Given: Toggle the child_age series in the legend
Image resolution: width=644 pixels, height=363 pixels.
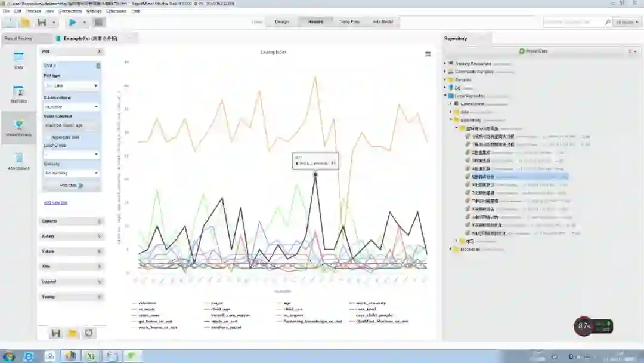Looking at the screenshot, I should pos(217,309).
